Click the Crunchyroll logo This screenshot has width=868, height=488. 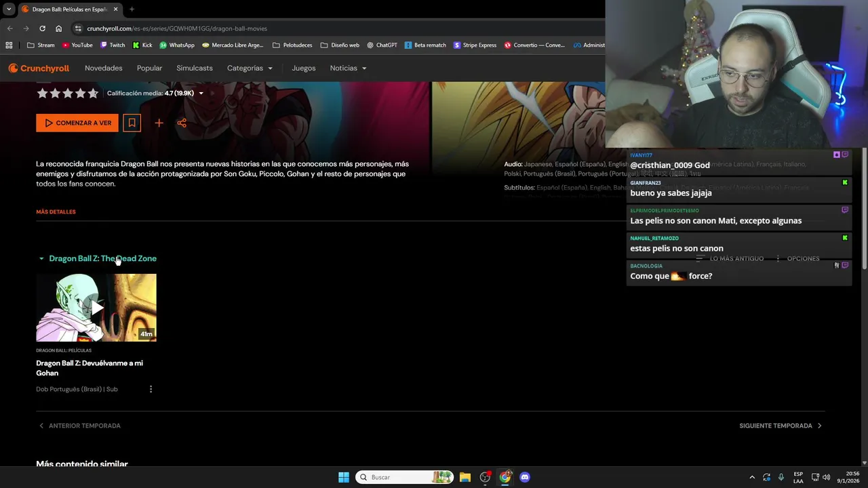coord(39,68)
